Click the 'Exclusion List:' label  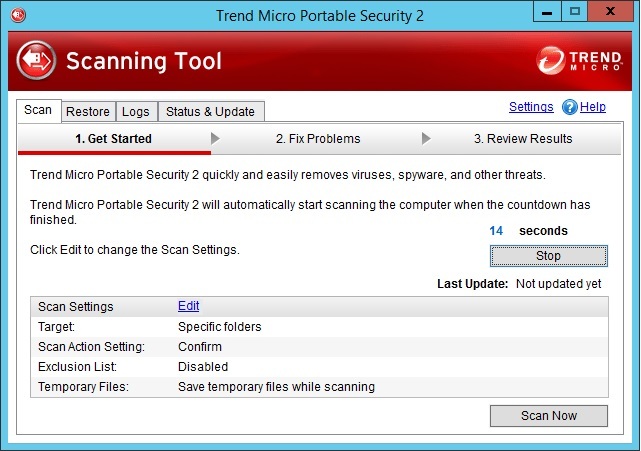78,367
